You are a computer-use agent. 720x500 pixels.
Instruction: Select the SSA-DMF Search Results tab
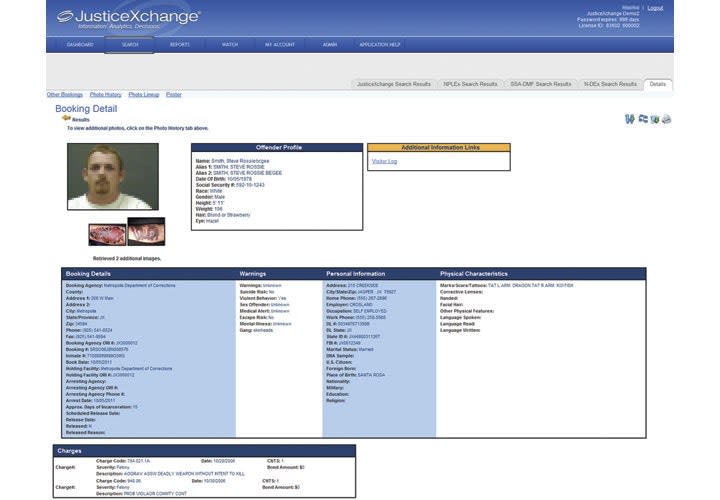[x=541, y=84]
